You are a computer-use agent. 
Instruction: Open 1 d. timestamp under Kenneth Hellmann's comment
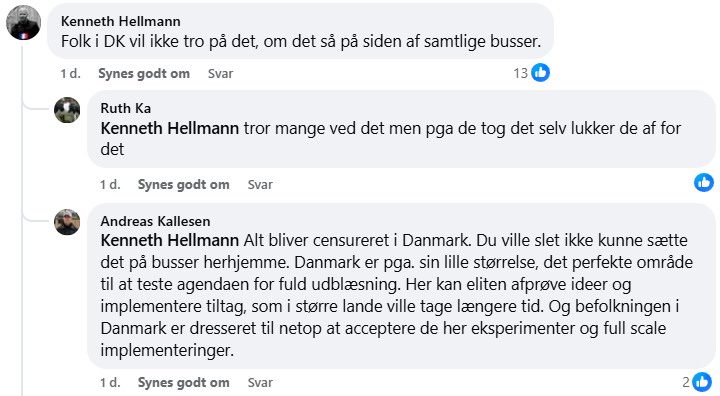71,74
